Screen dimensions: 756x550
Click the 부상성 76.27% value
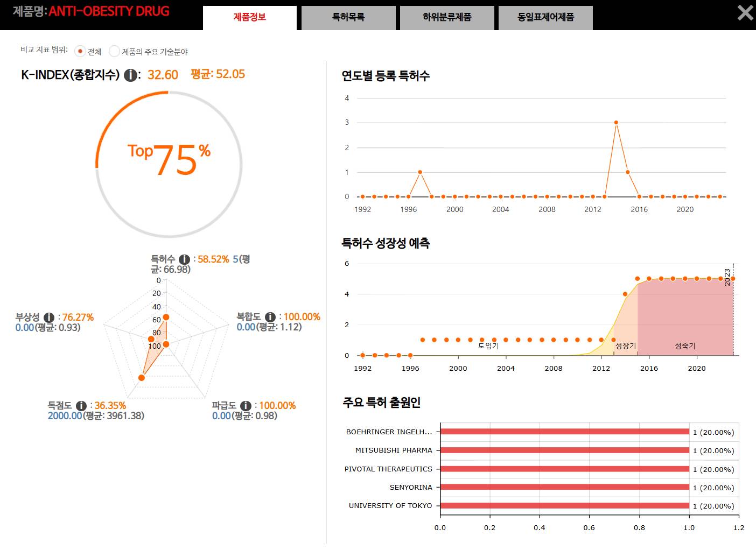(78, 318)
